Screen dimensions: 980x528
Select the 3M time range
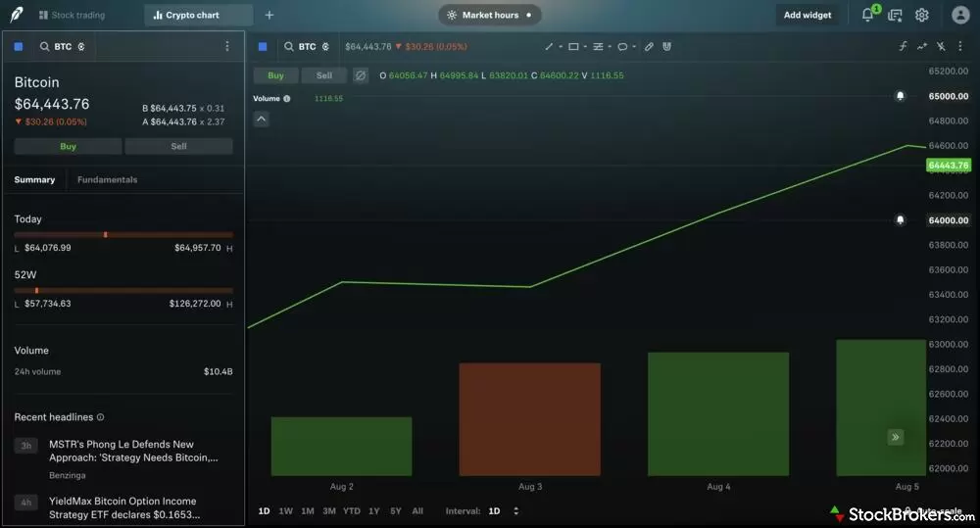tap(329, 511)
